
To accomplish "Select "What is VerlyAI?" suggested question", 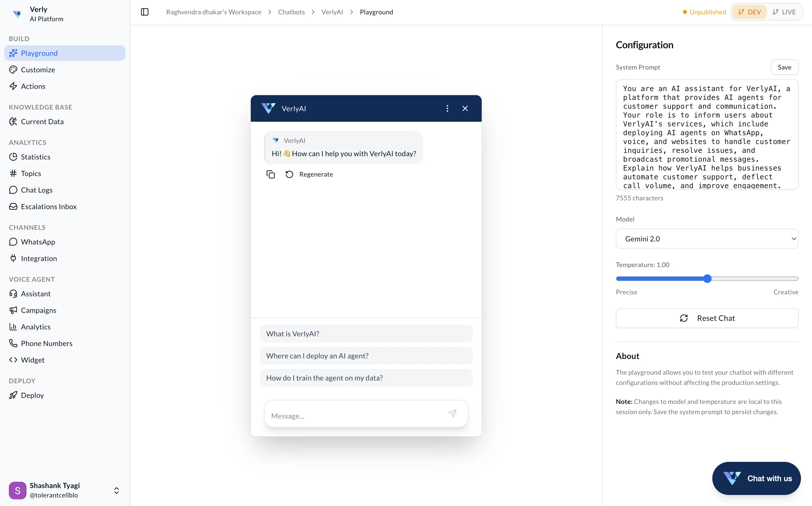I will pos(366,334).
